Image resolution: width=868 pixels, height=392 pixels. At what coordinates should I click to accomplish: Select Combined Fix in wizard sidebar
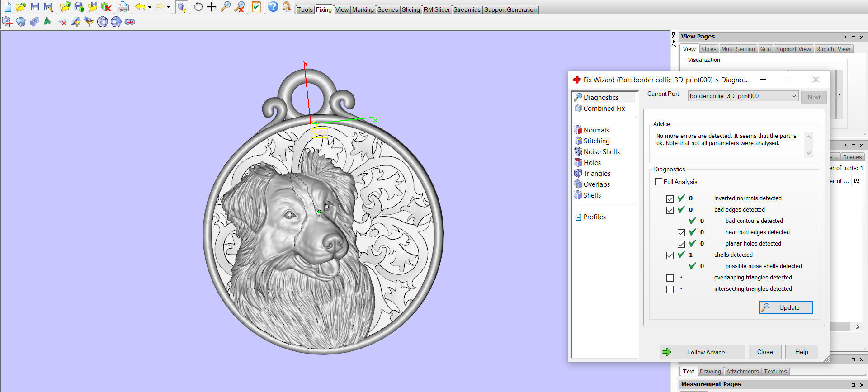[x=604, y=109]
